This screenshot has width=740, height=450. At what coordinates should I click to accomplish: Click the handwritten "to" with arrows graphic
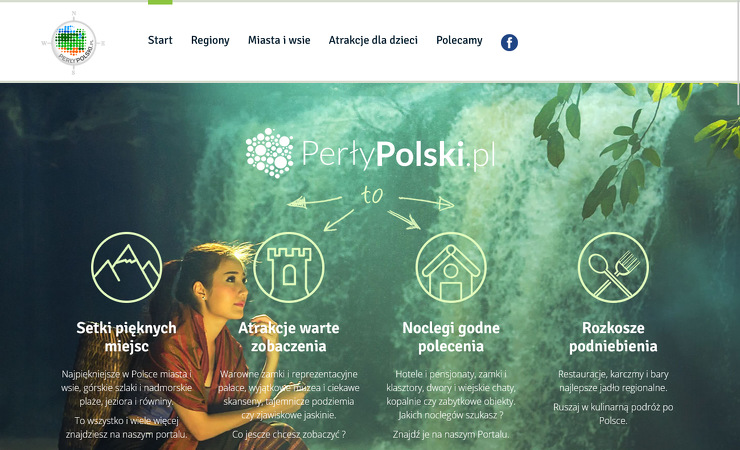[371, 206]
